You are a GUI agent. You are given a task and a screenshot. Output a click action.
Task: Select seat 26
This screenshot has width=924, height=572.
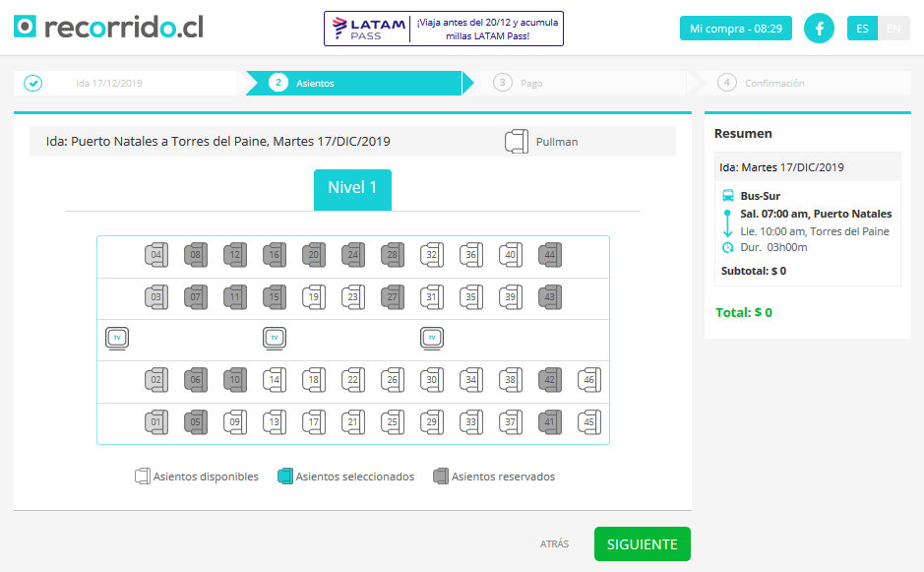(393, 380)
